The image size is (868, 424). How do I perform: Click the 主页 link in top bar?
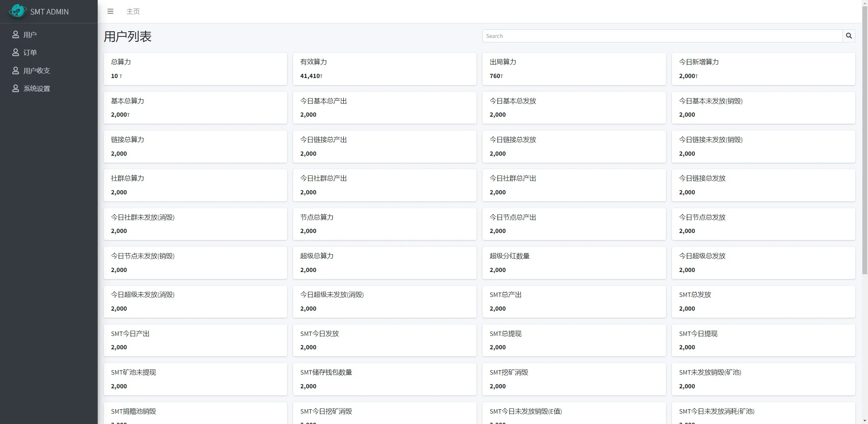point(133,12)
